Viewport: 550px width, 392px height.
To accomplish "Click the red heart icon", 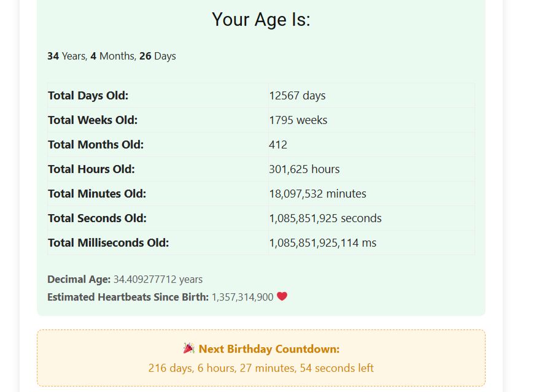I will (282, 297).
